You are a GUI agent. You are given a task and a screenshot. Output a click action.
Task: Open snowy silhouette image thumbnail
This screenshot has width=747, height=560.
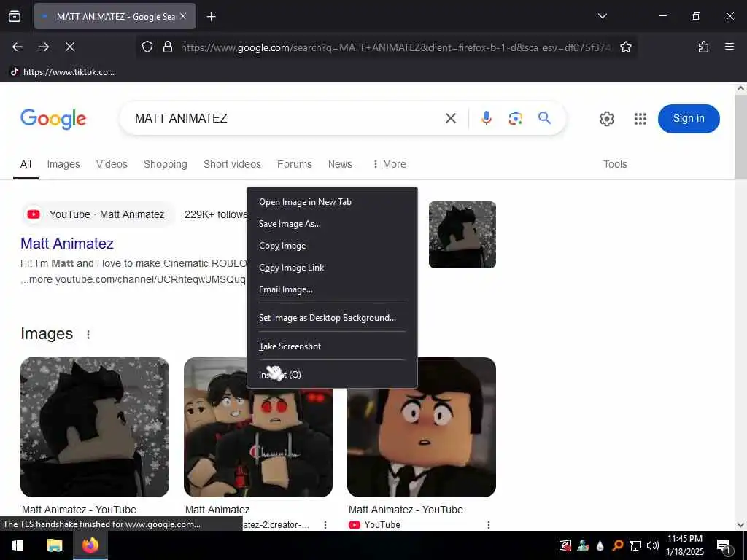(95, 427)
